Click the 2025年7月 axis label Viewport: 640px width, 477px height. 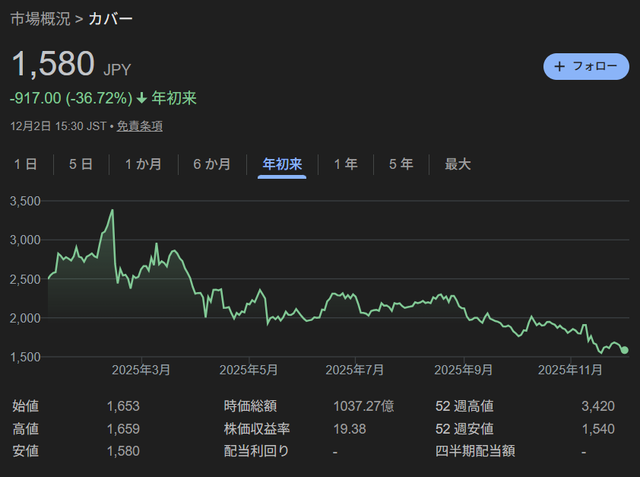tap(355, 370)
